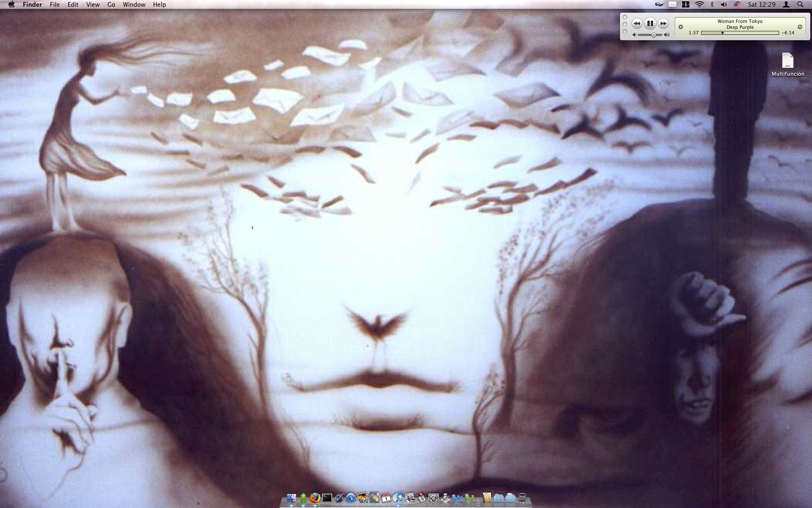The width and height of the screenshot is (812, 508).
Task: Launch Terminal from the Dock
Action: 327,498
